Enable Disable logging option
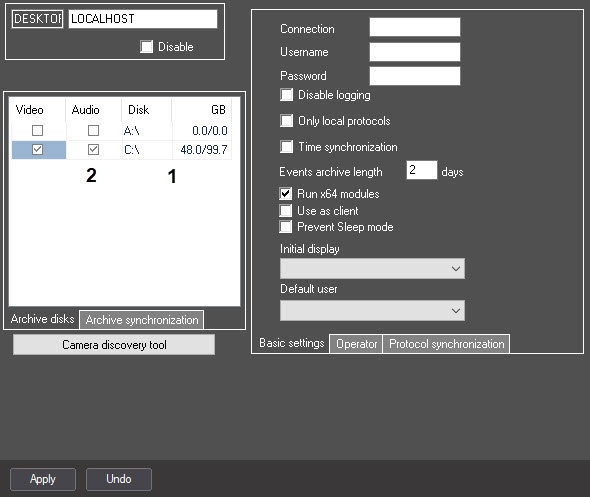Viewport: 590px width, 497px height. [x=286, y=95]
